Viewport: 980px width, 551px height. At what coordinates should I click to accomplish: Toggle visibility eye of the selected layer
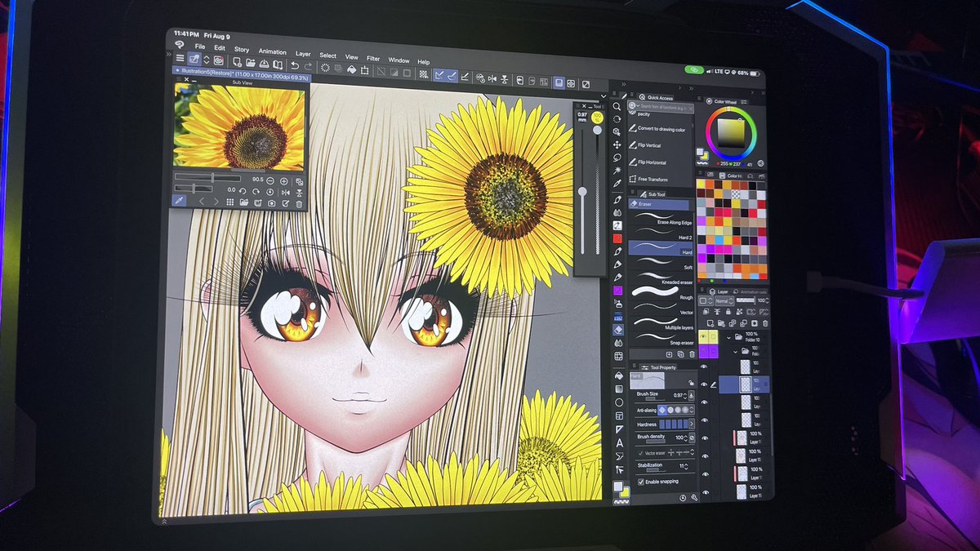click(x=704, y=384)
